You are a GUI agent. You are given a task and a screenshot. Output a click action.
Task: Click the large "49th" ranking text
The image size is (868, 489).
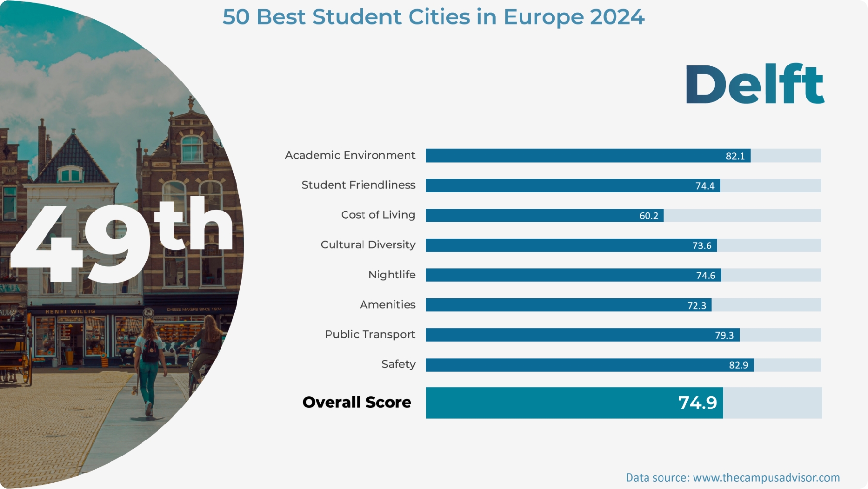coord(121,240)
